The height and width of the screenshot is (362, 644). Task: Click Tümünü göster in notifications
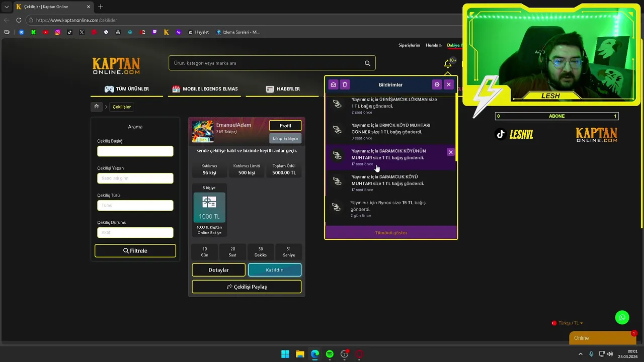click(391, 233)
